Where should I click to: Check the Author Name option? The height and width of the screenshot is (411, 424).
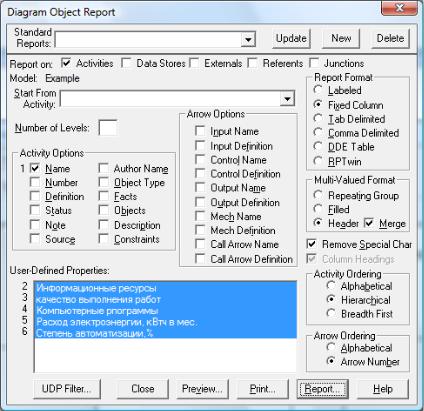click(104, 168)
